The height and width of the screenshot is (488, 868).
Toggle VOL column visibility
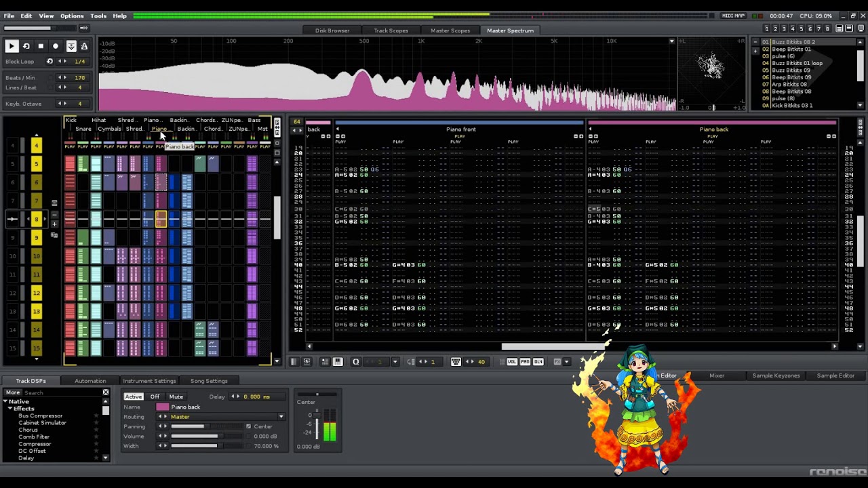(x=512, y=362)
